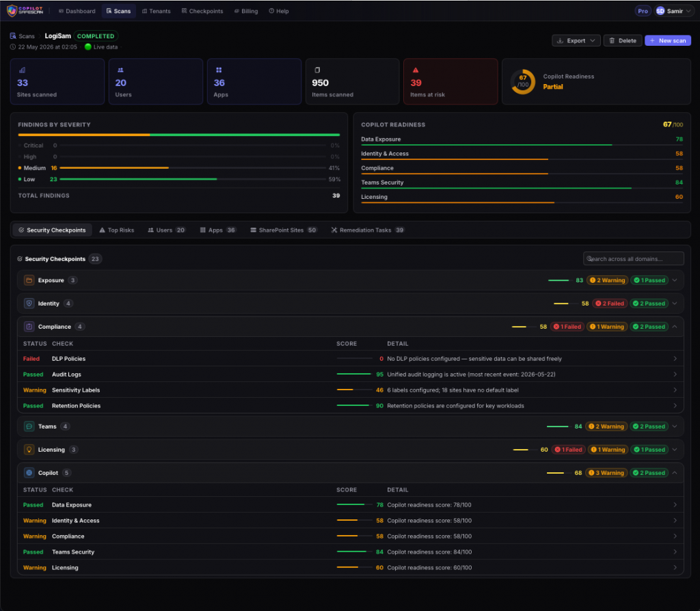
Task: Click the Sites scanned card icon
Action: click(23, 70)
